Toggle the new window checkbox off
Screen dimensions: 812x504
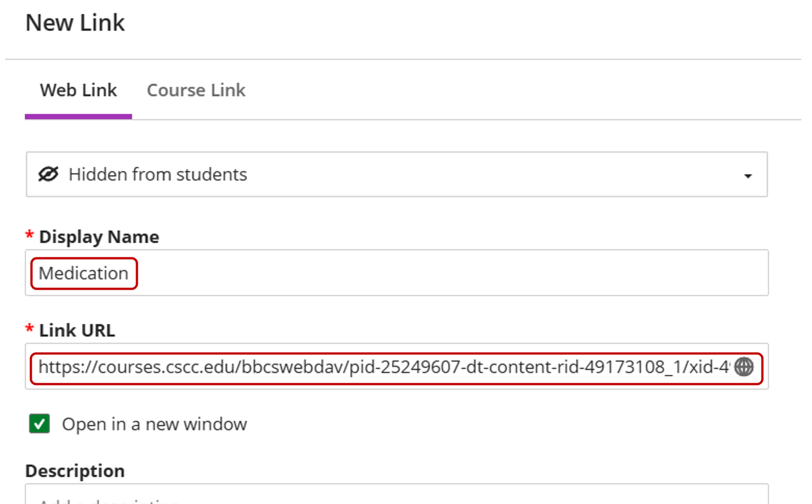click(x=39, y=423)
